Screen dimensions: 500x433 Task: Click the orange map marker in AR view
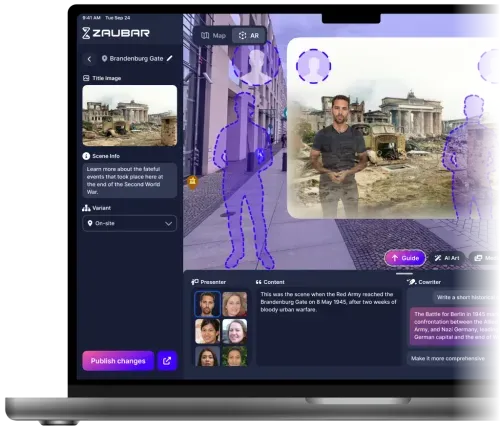[x=192, y=182]
